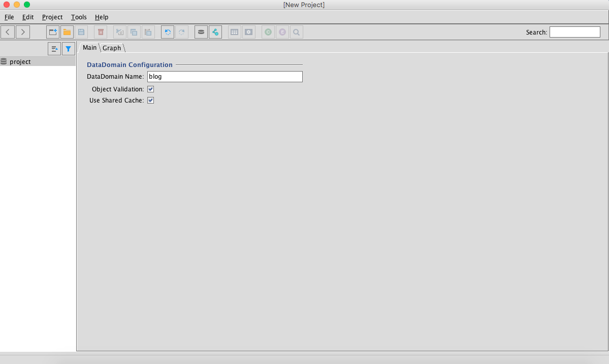The height and width of the screenshot is (364, 609).
Task: Go forward with the right arrow
Action: coord(23,32)
